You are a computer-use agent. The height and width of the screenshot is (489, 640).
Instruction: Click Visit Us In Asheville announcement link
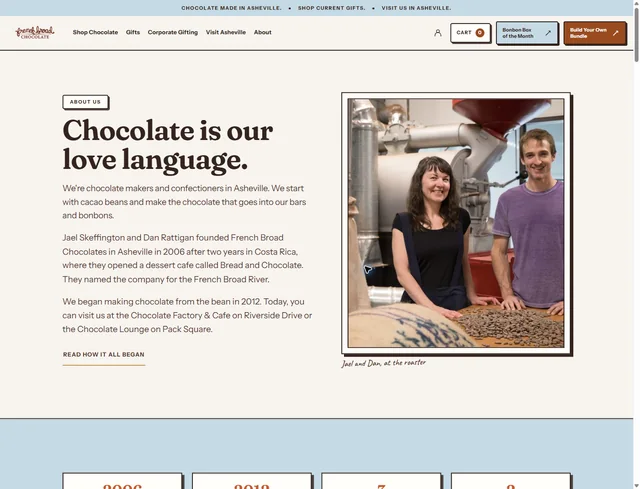pyautogui.click(x=416, y=8)
